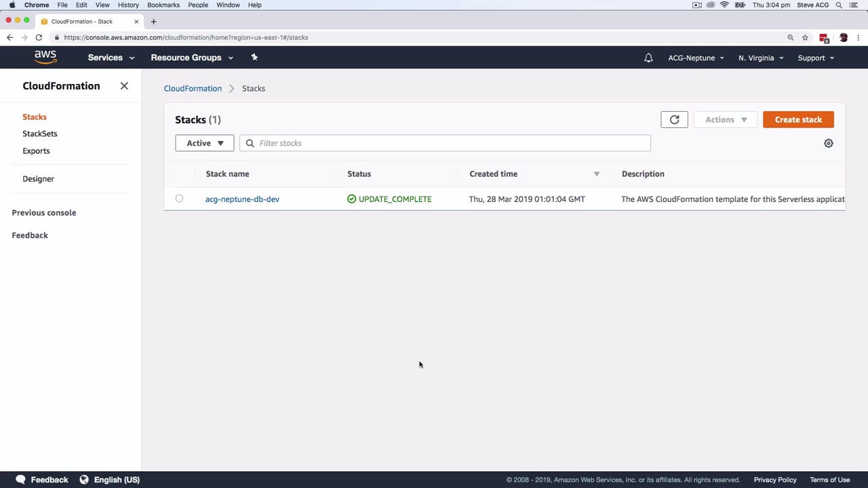This screenshot has height=488, width=868.
Task: Open the acg-neptune-db-dev stack link
Action: [242, 199]
